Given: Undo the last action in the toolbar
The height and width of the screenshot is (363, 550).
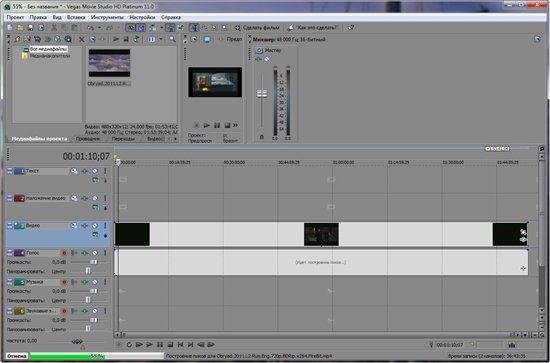Looking at the screenshot, I should coord(90,28).
